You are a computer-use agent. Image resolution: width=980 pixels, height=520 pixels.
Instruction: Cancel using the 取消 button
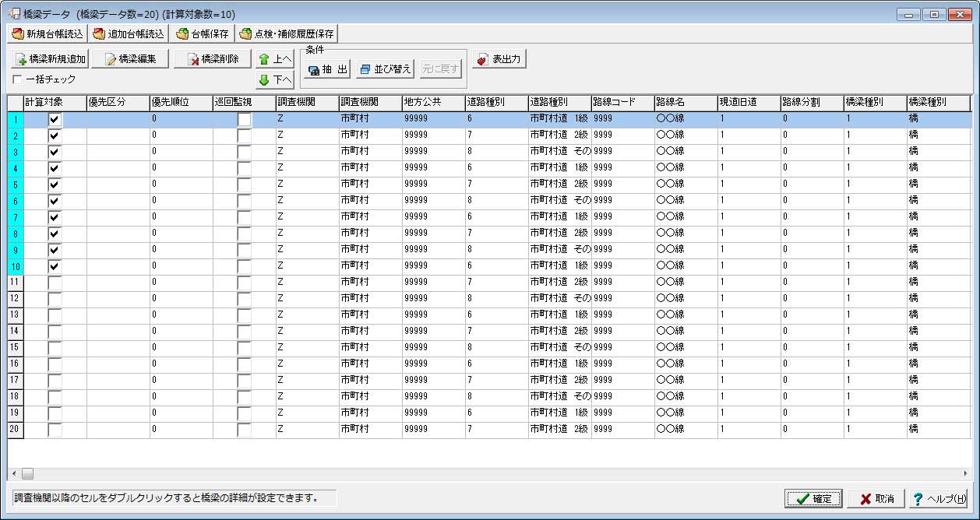[876, 498]
